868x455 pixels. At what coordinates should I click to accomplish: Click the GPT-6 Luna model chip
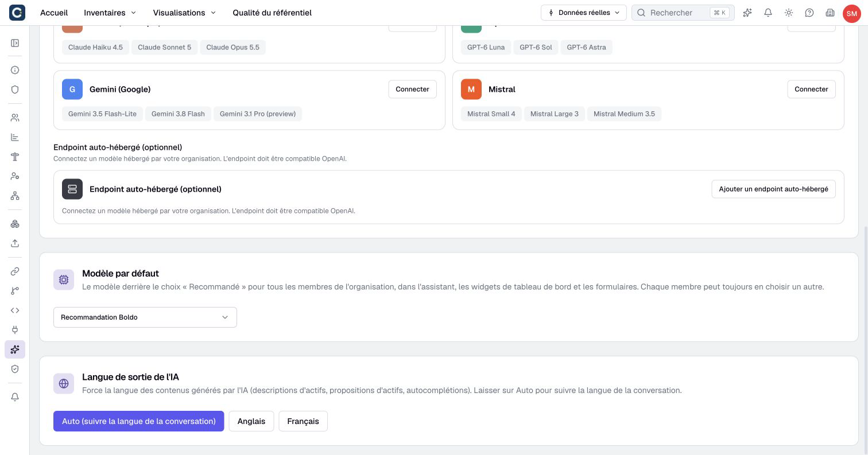click(486, 47)
